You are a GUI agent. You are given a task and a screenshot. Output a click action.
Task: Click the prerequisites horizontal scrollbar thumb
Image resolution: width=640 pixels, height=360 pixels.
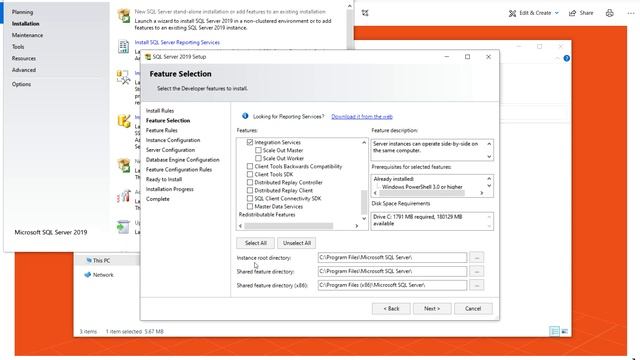click(x=422, y=193)
